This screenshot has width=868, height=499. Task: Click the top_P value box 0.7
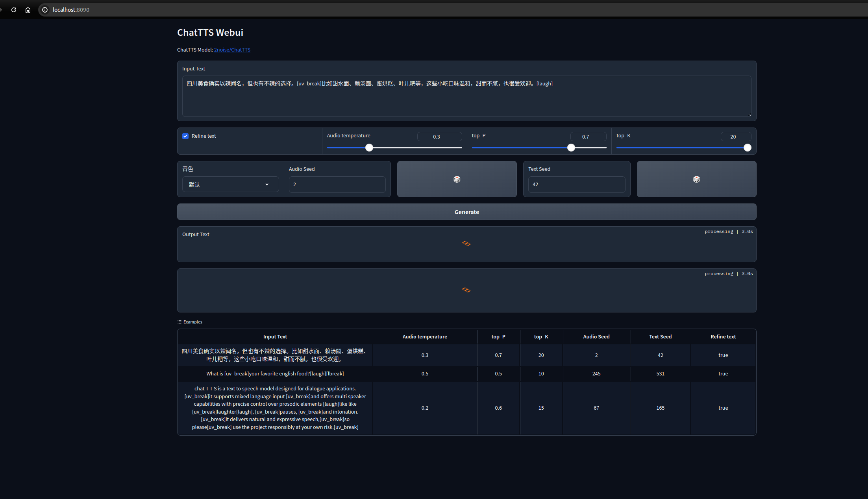click(588, 137)
